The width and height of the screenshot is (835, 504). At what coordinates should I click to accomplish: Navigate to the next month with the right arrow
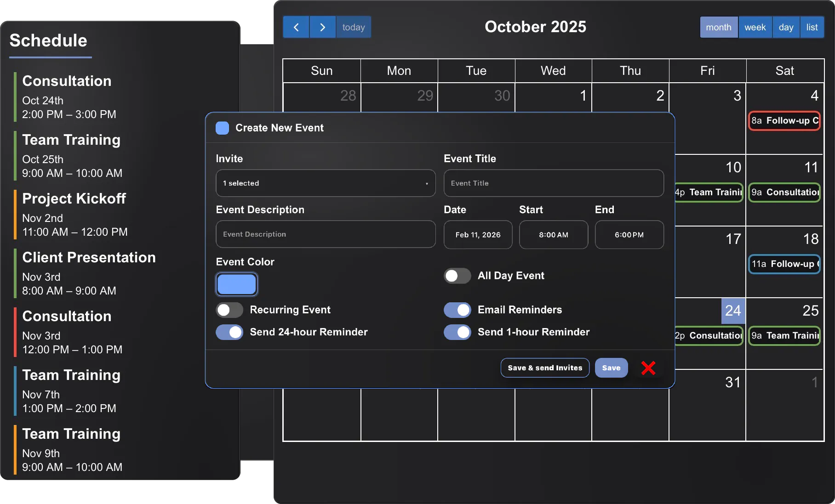coord(322,27)
